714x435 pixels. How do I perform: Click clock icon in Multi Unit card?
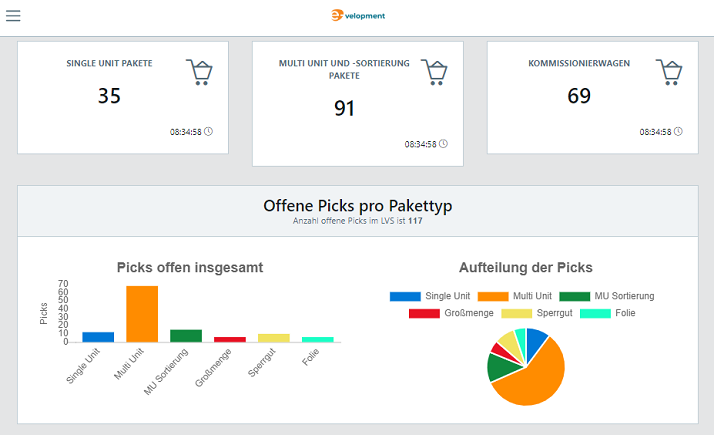[x=443, y=144]
